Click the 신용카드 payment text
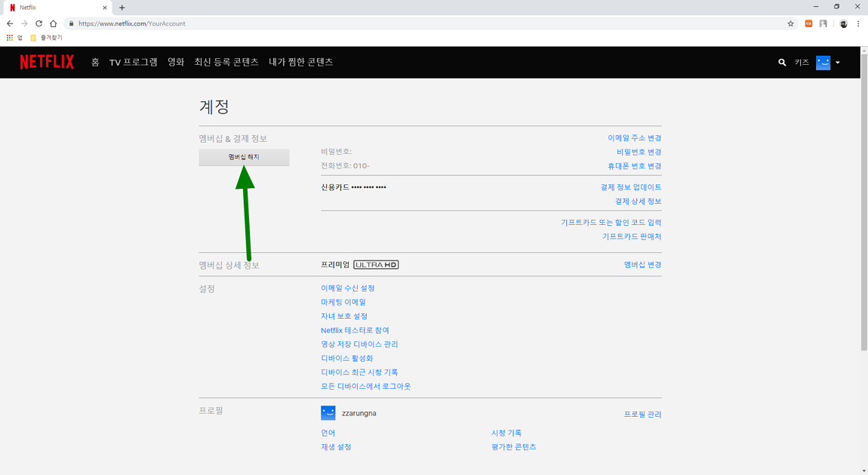868x475 pixels. (x=353, y=187)
